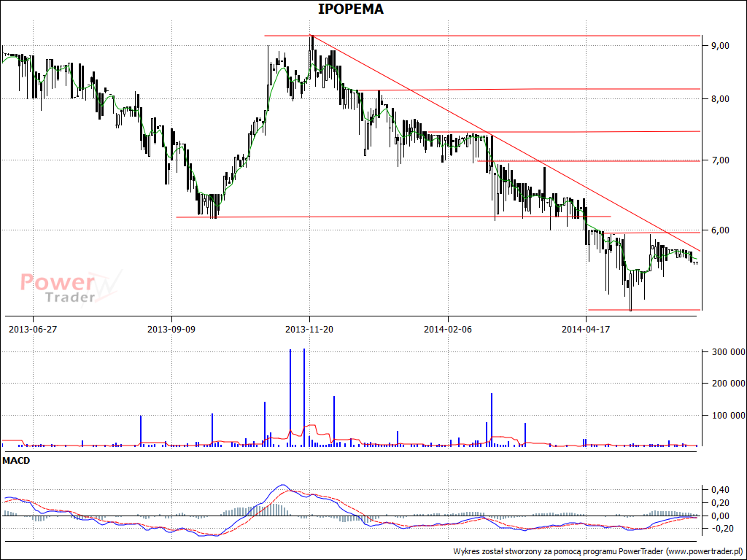The image size is (747, 560).
Task: Select the 7,00 price axis label
Action: coord(720,160)
